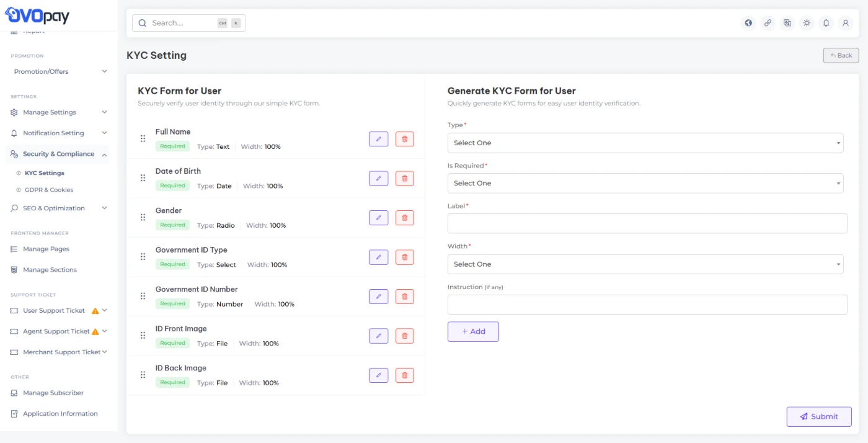The image size is (868, 443).
Task: Submit the KYC form
Action: (819, 416)
